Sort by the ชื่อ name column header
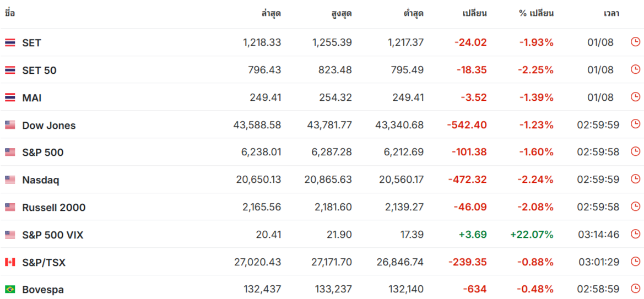 (10, 13)
